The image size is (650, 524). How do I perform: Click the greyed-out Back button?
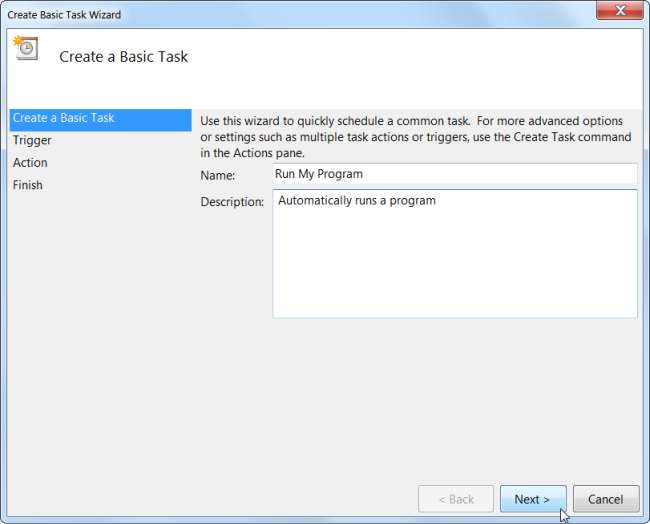click(455, 499)
